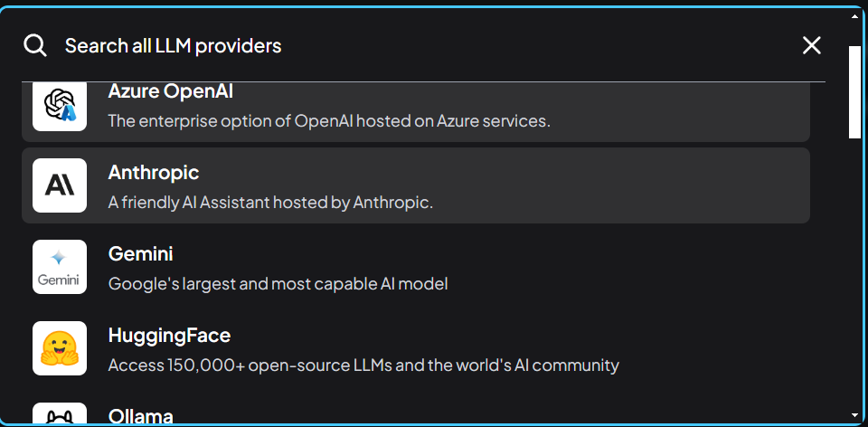Click the HuggingFace emoji logo icon
The height and width of the screenshot is (427, 868).
(60, 348)
